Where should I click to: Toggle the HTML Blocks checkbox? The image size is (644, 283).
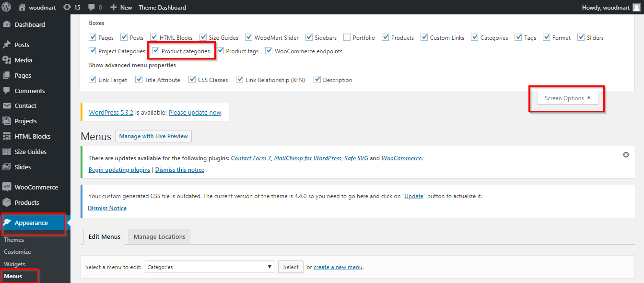tap(154, 37)
